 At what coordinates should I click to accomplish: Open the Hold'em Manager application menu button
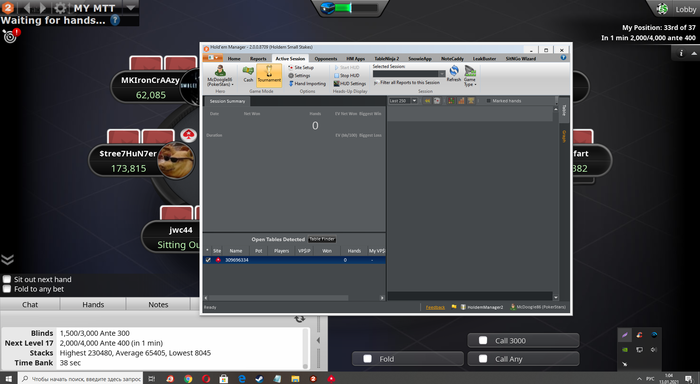coord(213,58)
